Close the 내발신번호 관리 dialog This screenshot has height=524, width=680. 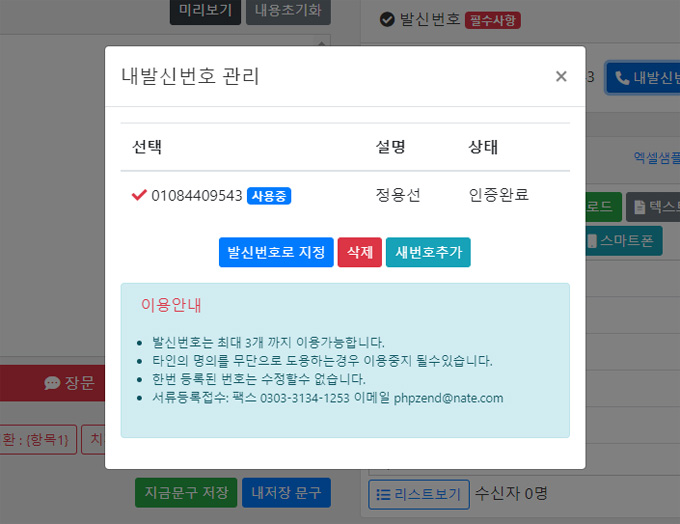tap(561, 76)
